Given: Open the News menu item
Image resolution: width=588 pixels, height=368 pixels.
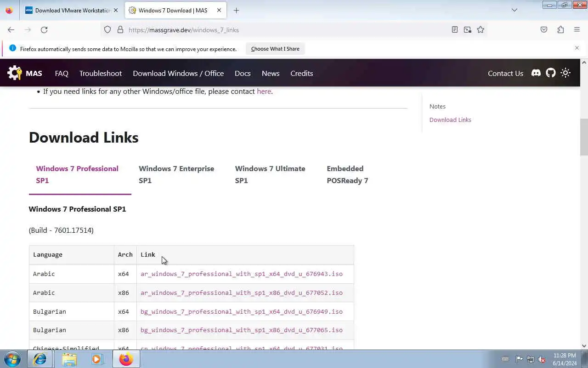Looking at the screenshot, I should [x=271, y=73].
